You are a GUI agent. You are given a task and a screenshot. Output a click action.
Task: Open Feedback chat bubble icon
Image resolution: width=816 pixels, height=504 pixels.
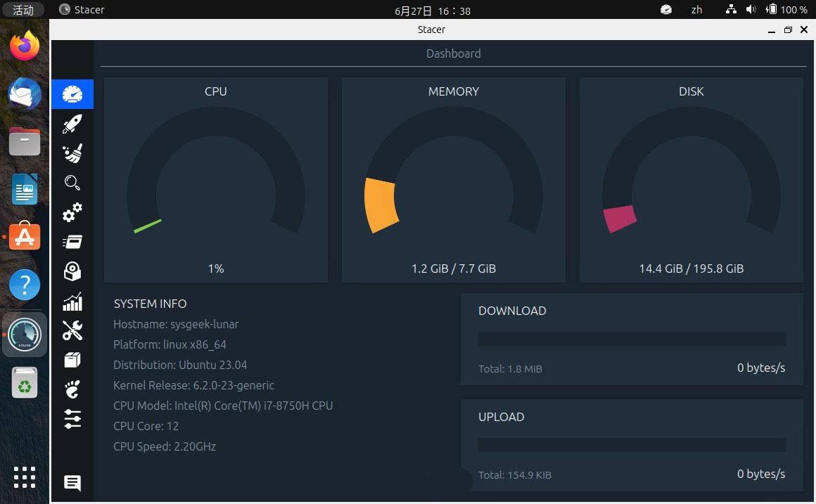coord(72,483)
